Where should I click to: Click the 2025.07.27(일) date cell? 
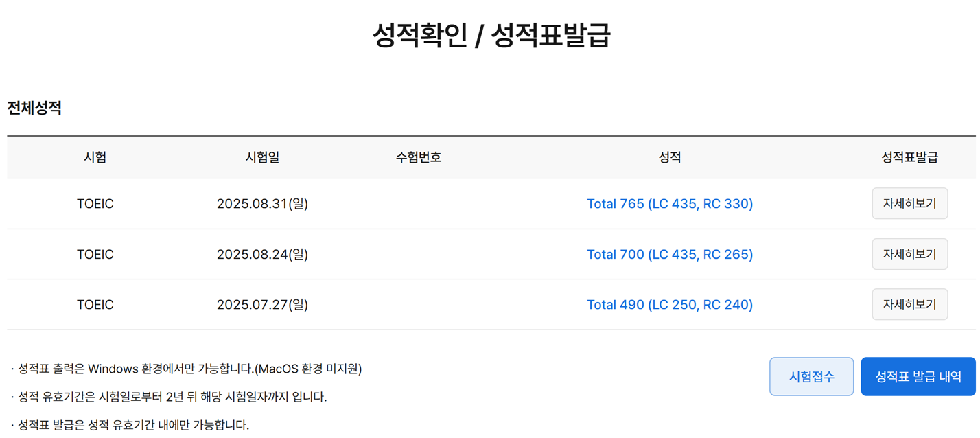click(262, 304)
